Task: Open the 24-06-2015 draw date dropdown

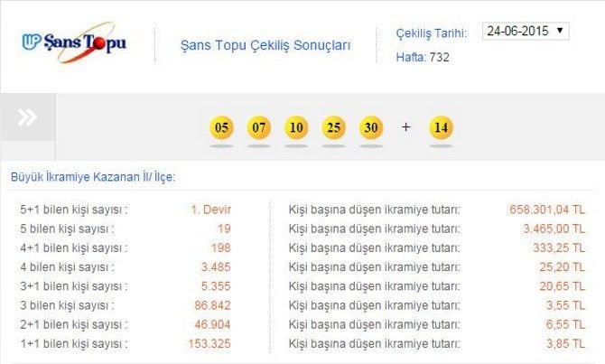Action: pyautogui.click(x=526, y=31)
